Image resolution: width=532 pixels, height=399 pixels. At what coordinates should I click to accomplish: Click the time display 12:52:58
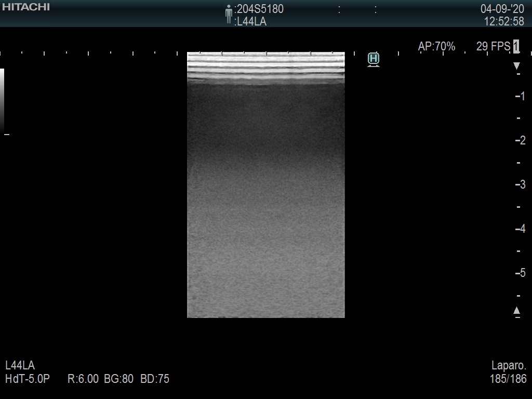pos(504,22)
